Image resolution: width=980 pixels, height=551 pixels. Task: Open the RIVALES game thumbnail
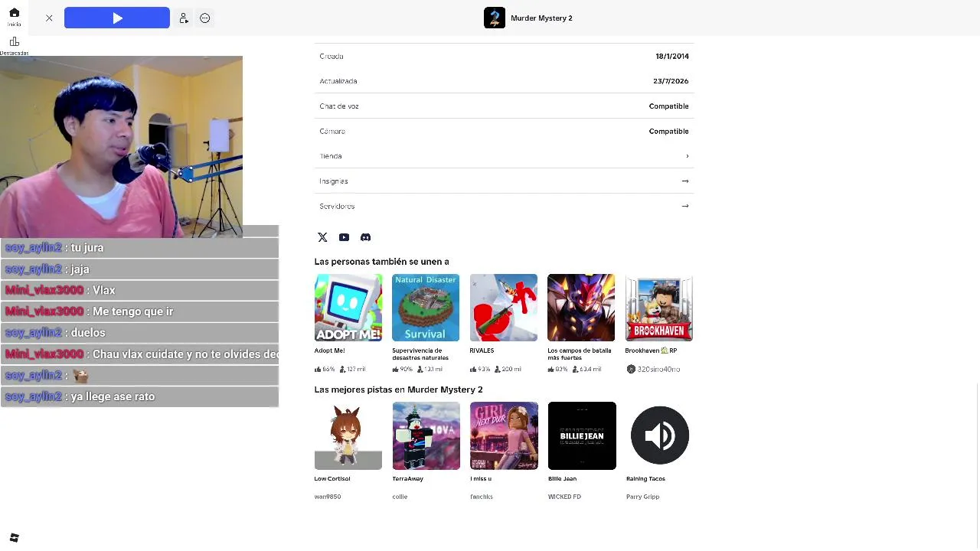pos(504,308)
